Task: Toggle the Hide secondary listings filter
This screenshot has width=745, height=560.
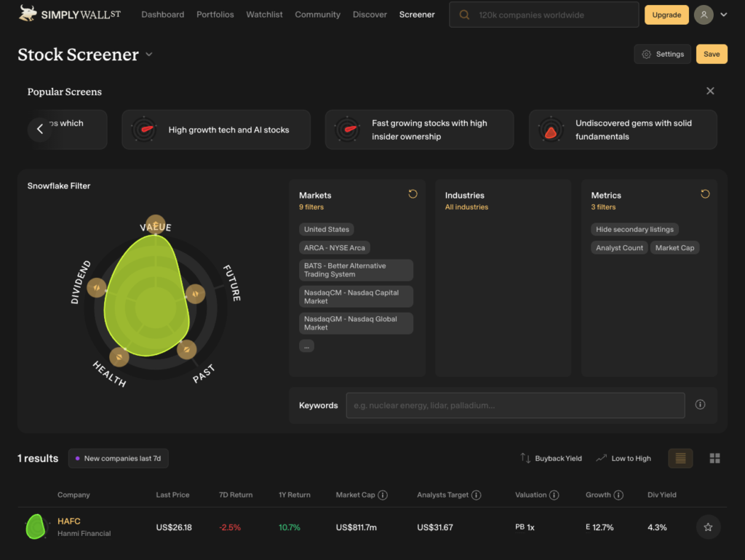Action: tap(634, 229)
